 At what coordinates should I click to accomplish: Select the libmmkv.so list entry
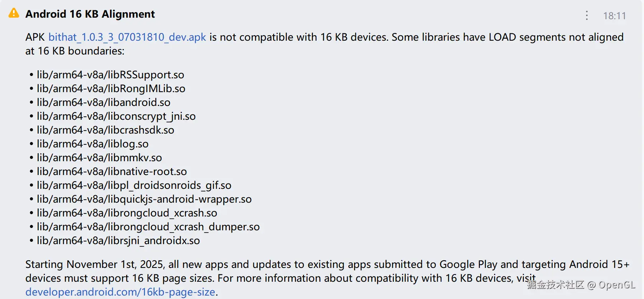[99, 158]
